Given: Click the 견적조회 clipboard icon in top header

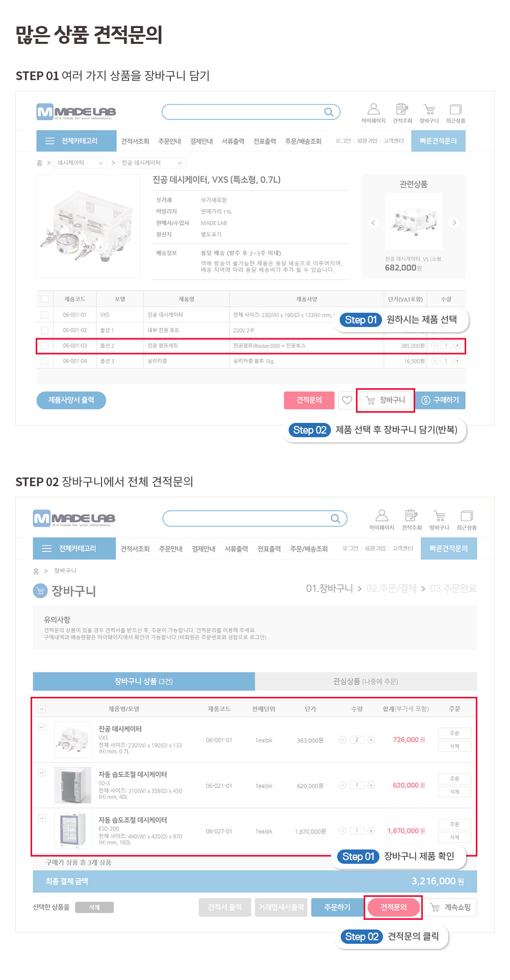Looking at the screenshot, I should tap(402, 109).
